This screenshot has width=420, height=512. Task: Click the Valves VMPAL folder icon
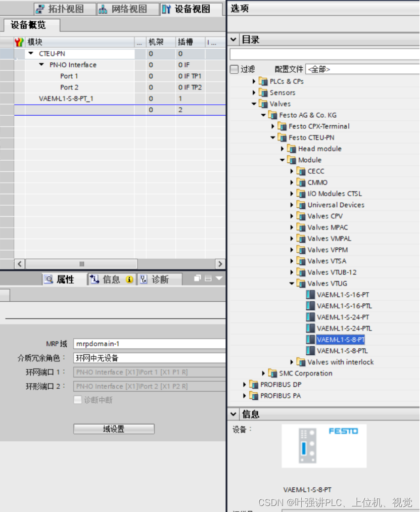(301, 239)
